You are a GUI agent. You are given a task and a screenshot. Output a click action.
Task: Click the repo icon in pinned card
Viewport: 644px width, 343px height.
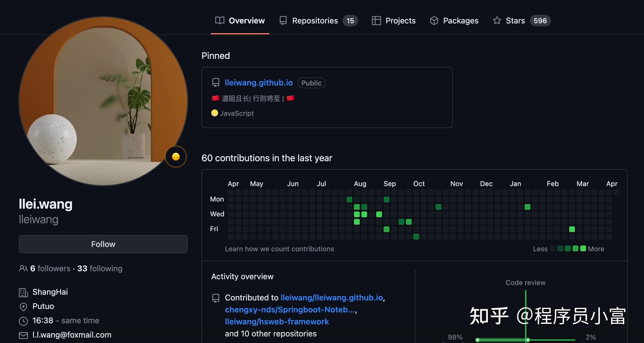216,83
